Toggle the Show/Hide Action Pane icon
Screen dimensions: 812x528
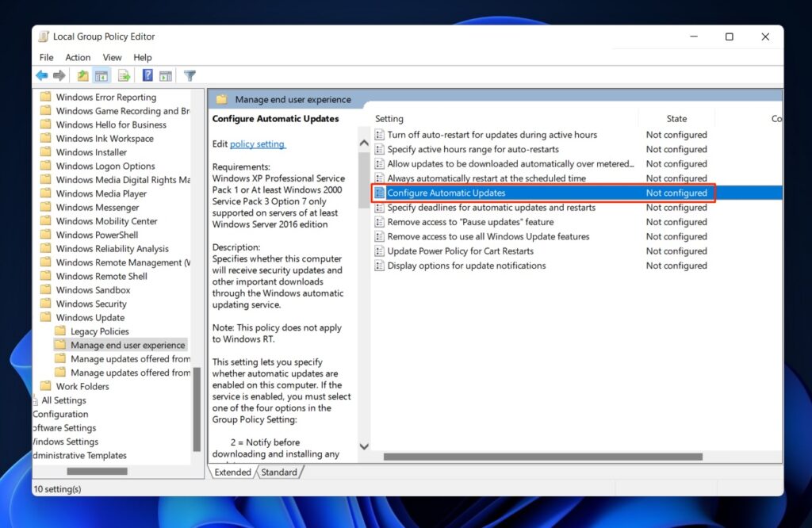[166, 75]
